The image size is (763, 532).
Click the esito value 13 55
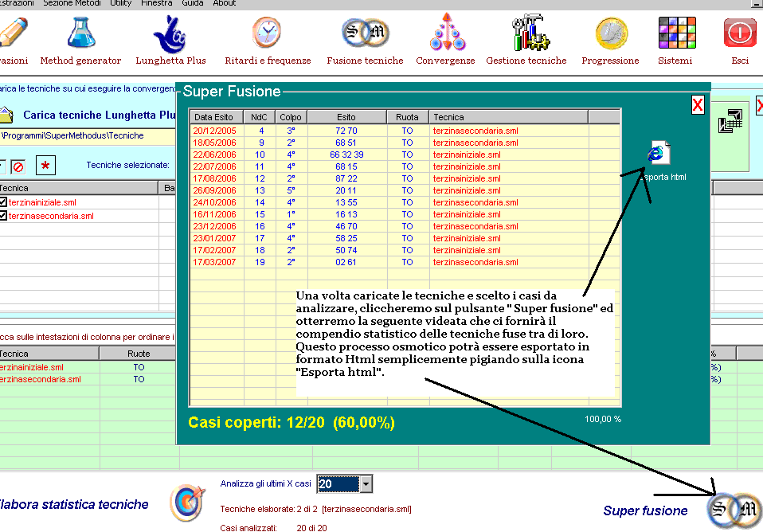tap(346, 202)
